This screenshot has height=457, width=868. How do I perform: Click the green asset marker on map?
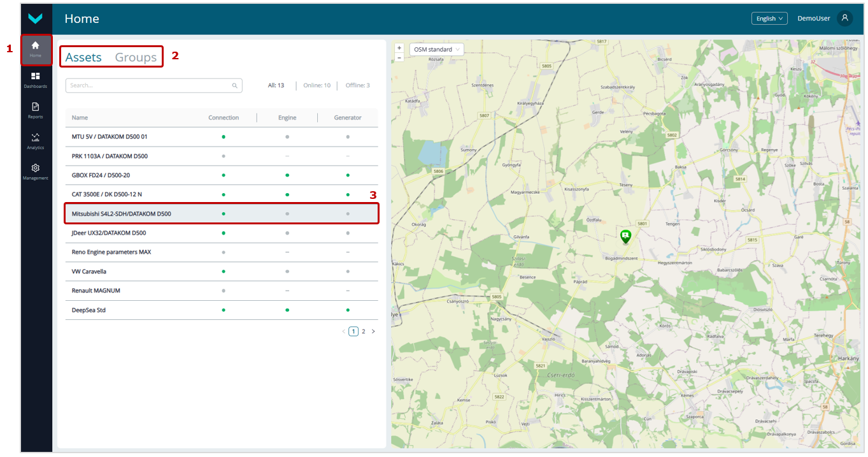click(625, 236)
